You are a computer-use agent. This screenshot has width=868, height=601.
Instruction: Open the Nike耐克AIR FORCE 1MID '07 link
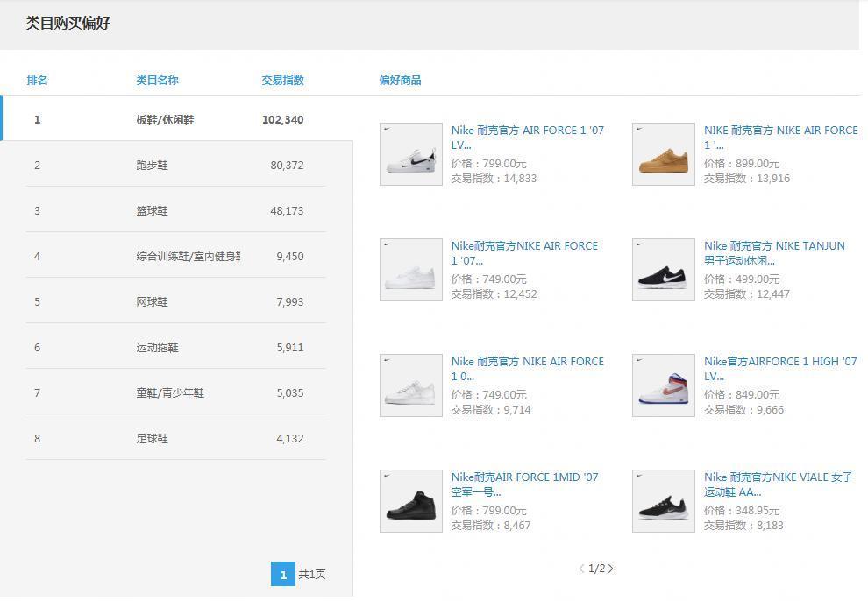524,484
